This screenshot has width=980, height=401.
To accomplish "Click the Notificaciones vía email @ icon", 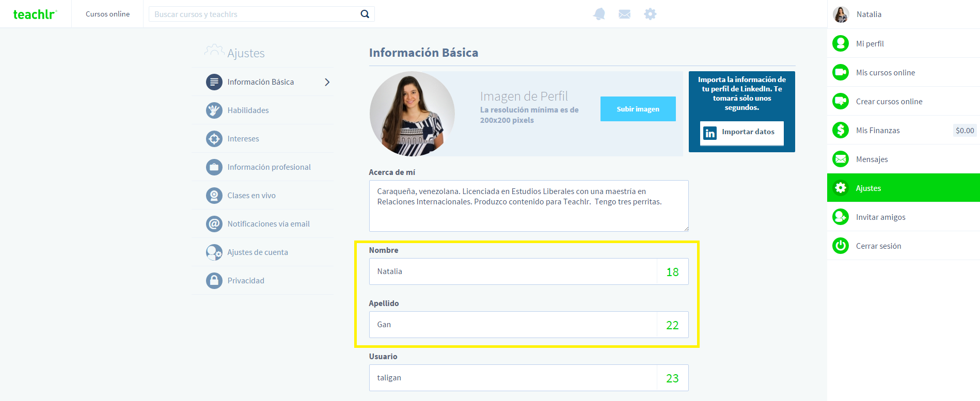I will click(x=214, y=224).
